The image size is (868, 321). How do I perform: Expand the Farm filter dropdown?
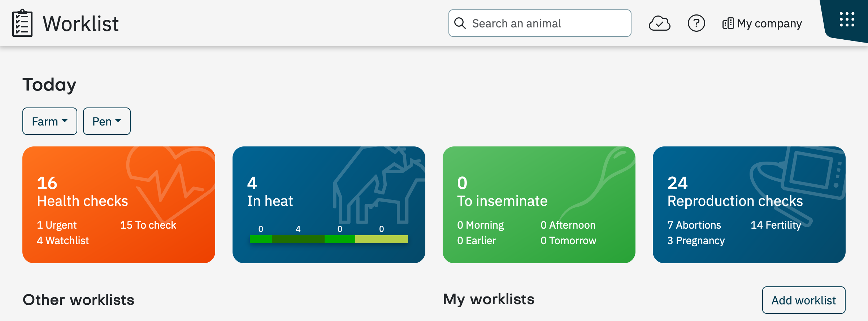point(50,121)
